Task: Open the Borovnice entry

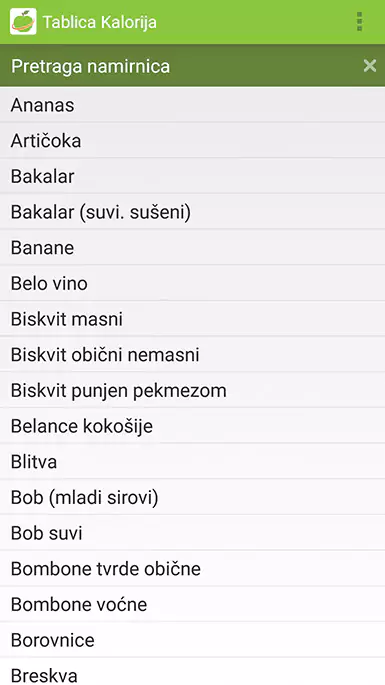Action: pyautogui.click(x=192, y=640)
